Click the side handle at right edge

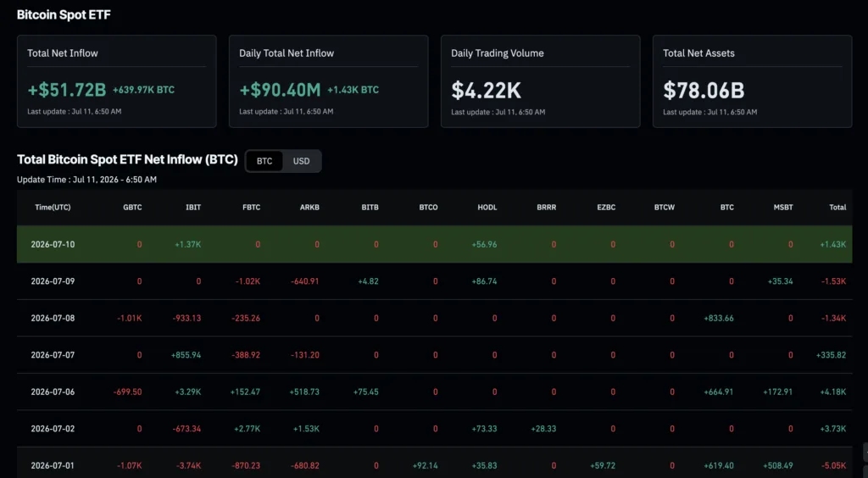point(865,453)
